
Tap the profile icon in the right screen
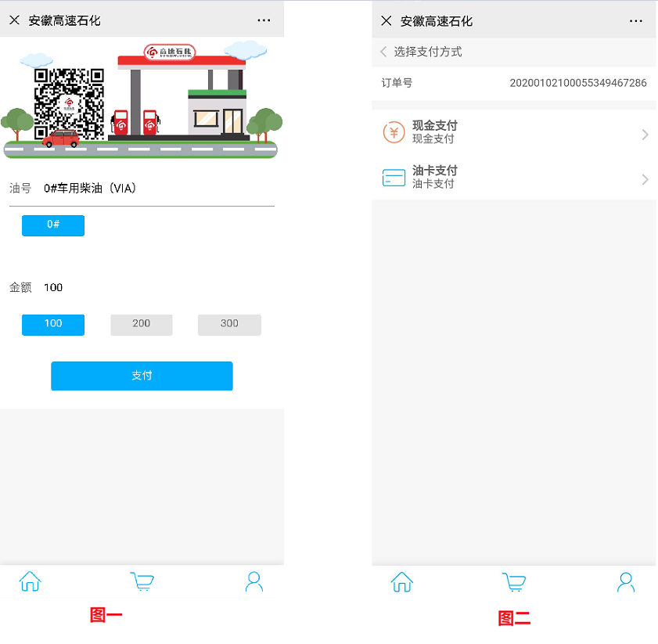[626, 582]
